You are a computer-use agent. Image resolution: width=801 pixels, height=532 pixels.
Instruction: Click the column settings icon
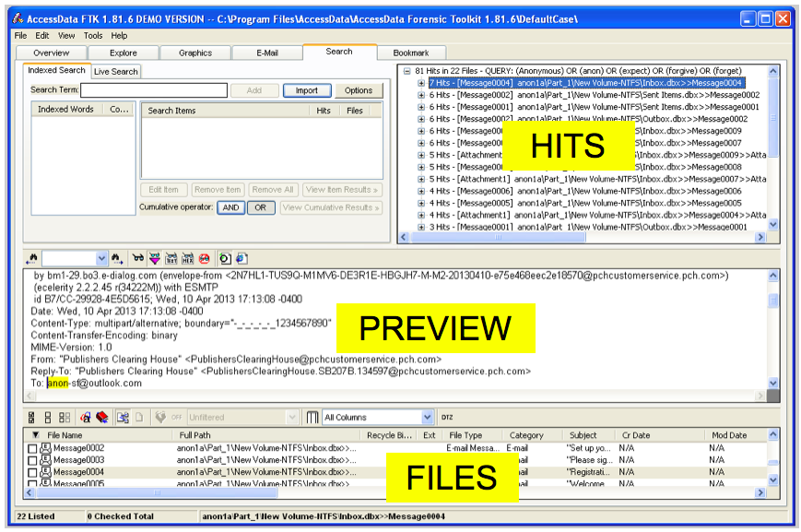click(x=312, y=418)
